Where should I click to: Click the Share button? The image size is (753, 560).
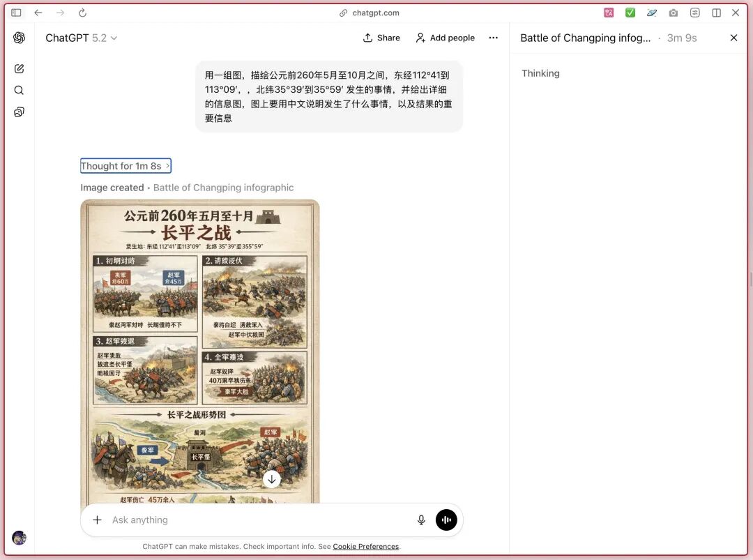381,38
